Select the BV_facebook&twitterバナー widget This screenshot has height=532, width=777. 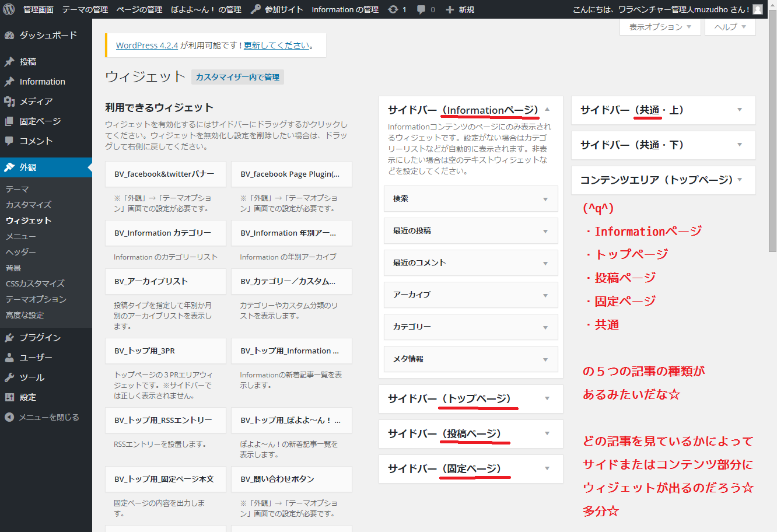(166, 174)
